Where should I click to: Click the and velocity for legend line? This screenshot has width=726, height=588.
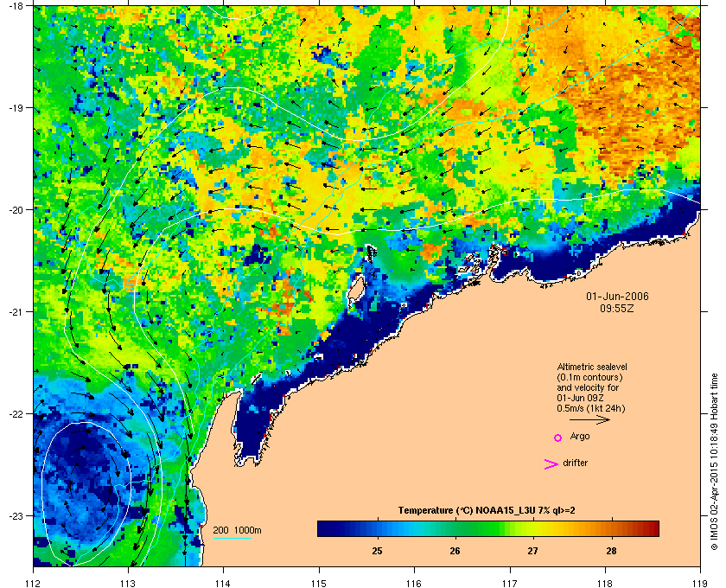588,387
